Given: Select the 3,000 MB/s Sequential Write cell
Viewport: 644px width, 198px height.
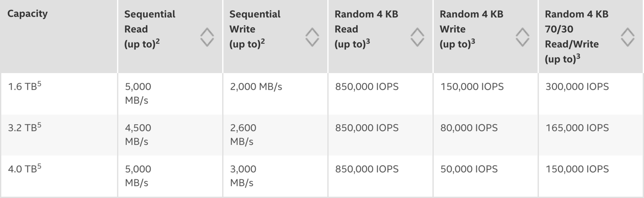Looking at the screenshot, I should pos(243,176).
